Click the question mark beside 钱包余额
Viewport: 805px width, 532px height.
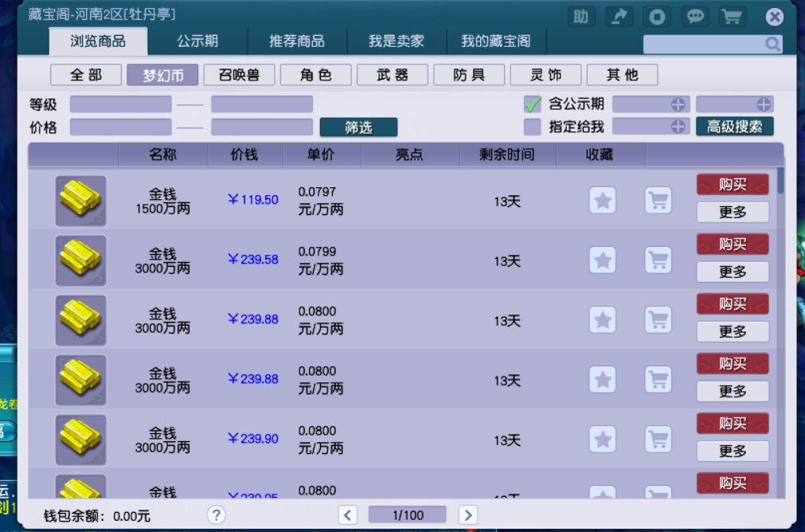pyautogui.click(x=216, y=515)
